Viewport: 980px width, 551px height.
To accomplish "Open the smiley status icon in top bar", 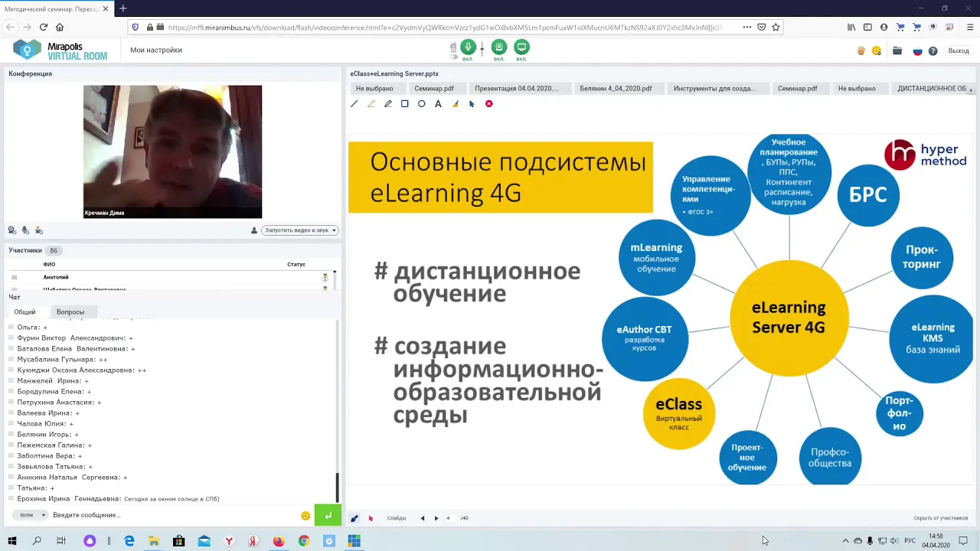I will 877,51.
